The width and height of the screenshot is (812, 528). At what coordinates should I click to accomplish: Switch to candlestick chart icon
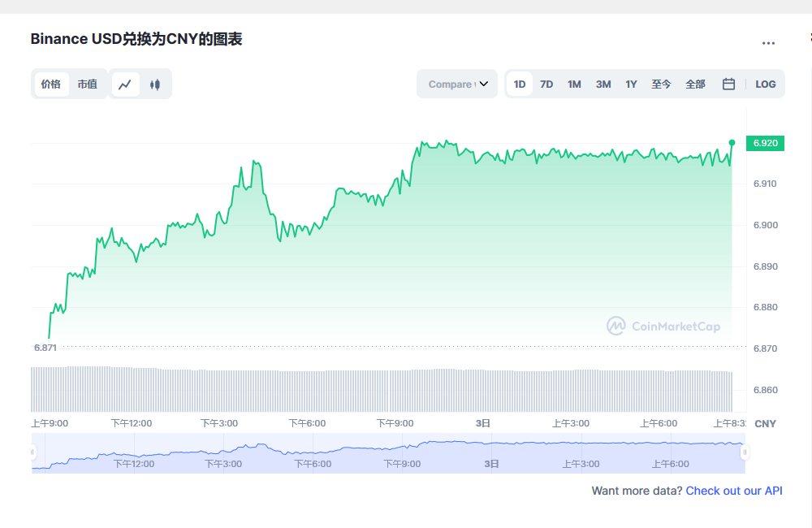[155, 84]
